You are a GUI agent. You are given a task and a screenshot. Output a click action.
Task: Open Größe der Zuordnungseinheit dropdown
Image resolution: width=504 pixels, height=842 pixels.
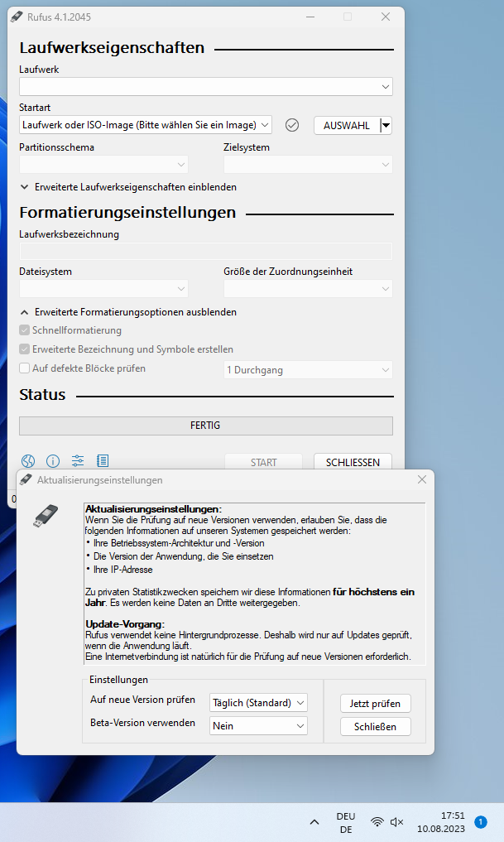click(x=308, y=288)
